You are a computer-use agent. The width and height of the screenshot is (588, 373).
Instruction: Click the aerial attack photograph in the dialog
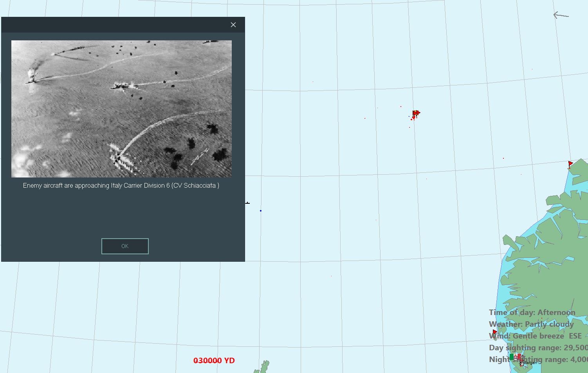pyautogui.click(x=121, y=109)
